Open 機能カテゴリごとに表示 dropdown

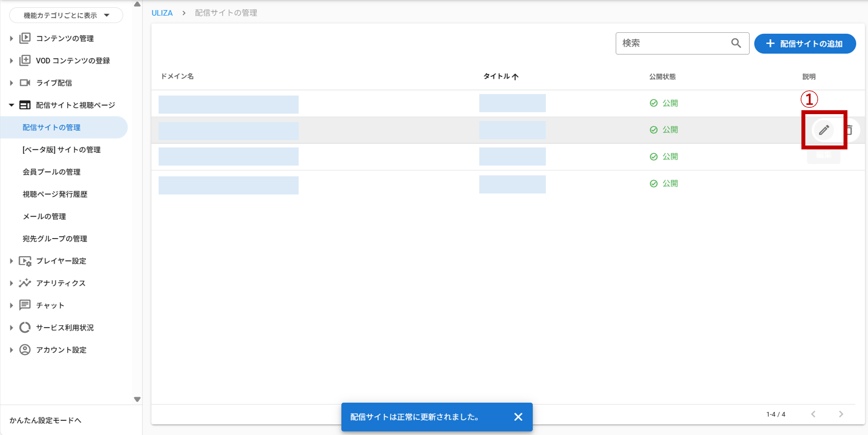[66, 15]
